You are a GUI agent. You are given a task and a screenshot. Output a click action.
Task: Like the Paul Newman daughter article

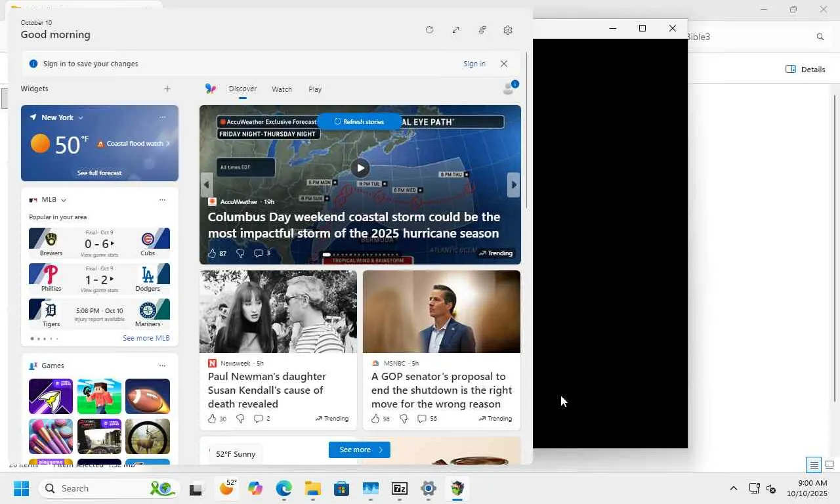tap(212, 419)
